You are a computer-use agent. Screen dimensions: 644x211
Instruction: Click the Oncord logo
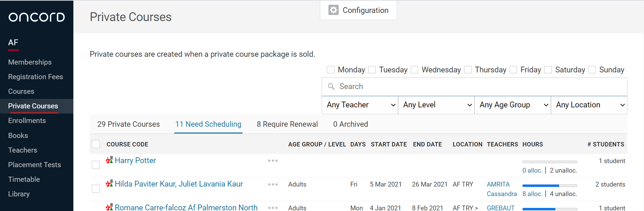tap(37, 17)
